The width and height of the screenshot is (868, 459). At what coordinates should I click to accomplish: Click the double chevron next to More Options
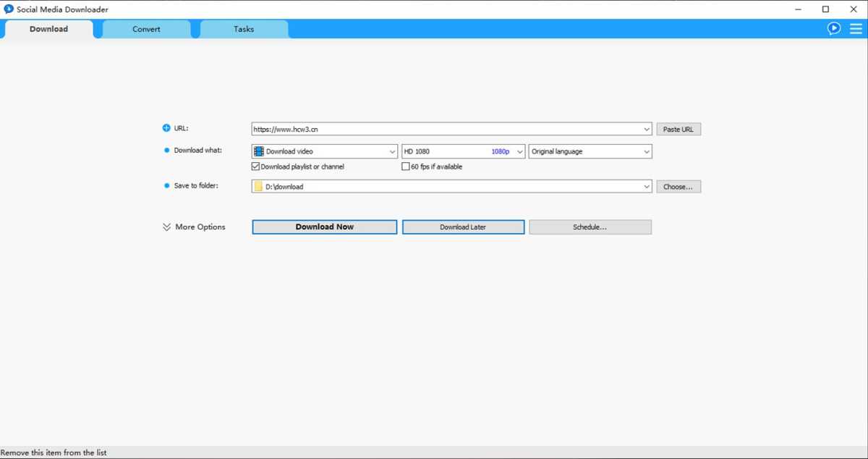click(166, 227)
